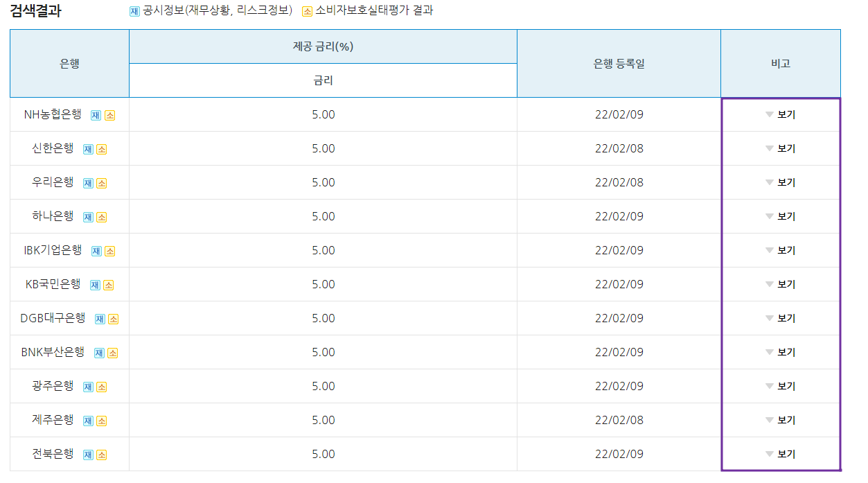Select the 제주은행 bank name

pyautogui.click(x=53, y=420)
